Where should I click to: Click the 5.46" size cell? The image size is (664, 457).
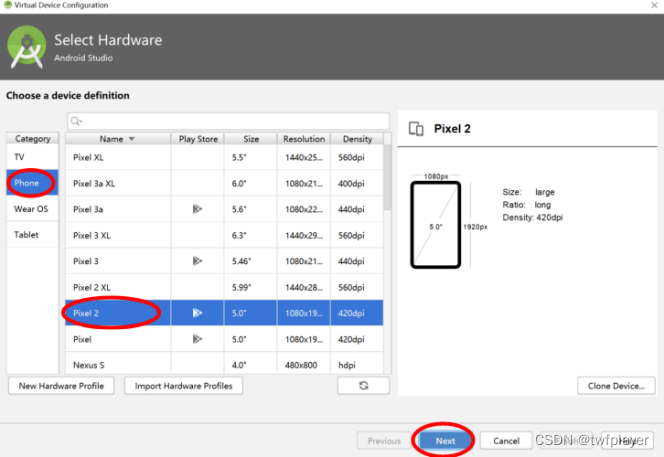251,261
